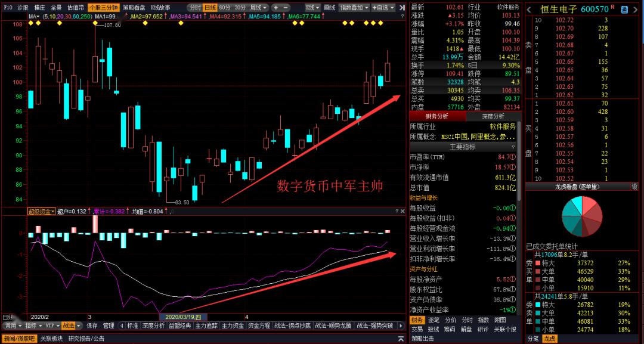Click the picture icon beside stock code 600570
Screen dimensions: 644x344
tap(625, 8)
